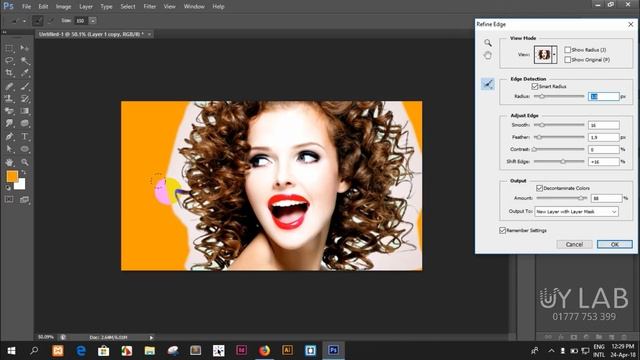Enable the Show Radius checkbox
Viewport: 640px width, 360px height.
point(567,50)
